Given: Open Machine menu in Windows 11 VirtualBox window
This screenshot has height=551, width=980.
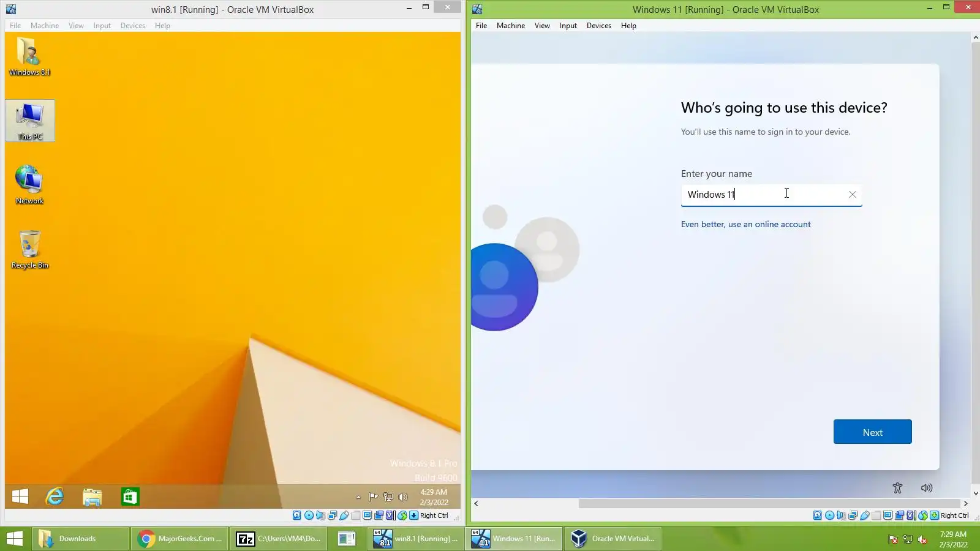Looking at the screenshot, I should [511, 26].
